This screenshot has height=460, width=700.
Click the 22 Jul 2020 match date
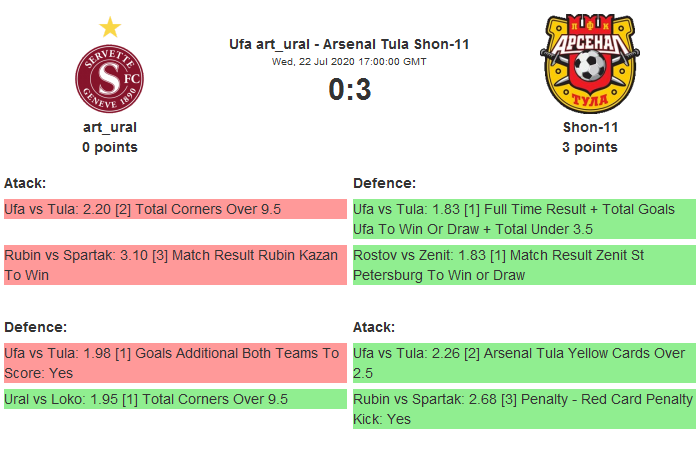349,61
